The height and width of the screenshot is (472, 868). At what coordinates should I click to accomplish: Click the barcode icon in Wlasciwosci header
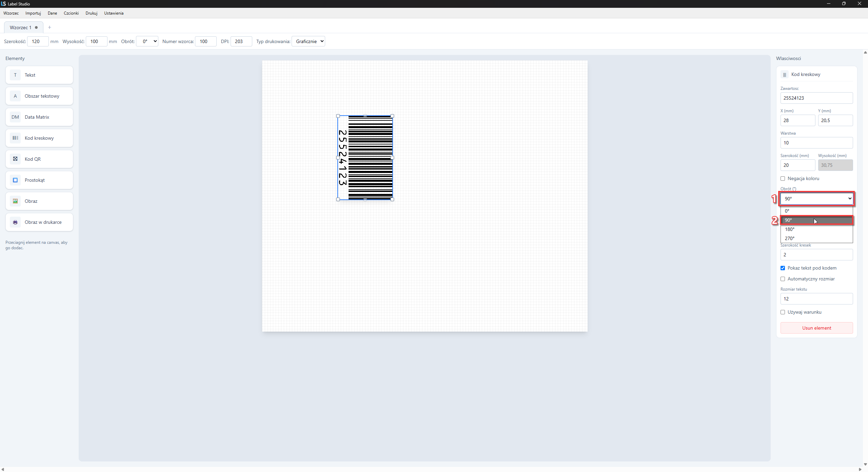tap(785, 75)
